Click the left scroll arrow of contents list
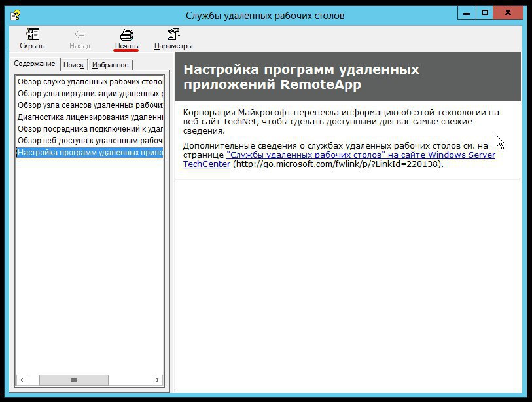532x402 pixels. point(22,380)
